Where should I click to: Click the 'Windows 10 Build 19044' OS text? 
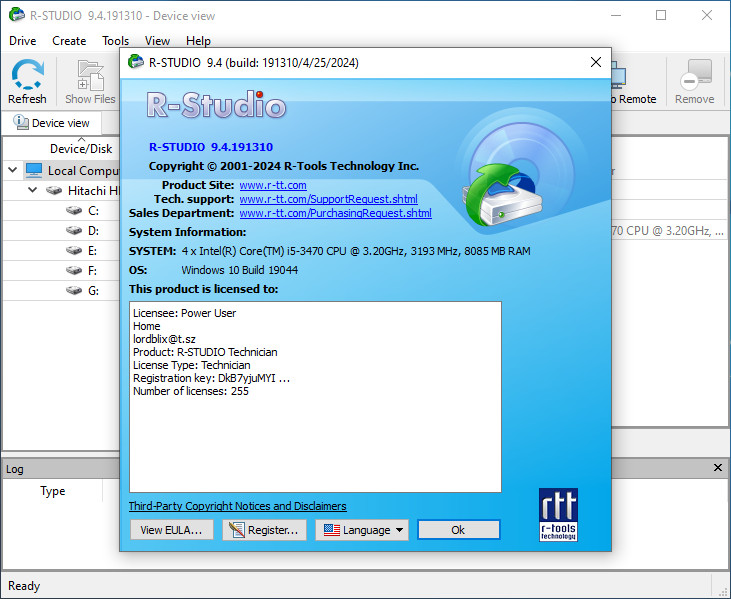tap(240, 270)
